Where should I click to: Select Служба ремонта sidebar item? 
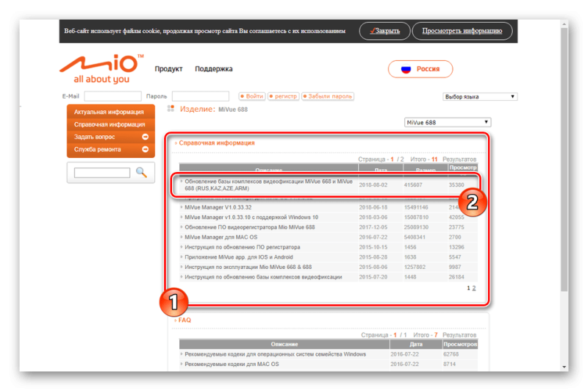[111, 149]
